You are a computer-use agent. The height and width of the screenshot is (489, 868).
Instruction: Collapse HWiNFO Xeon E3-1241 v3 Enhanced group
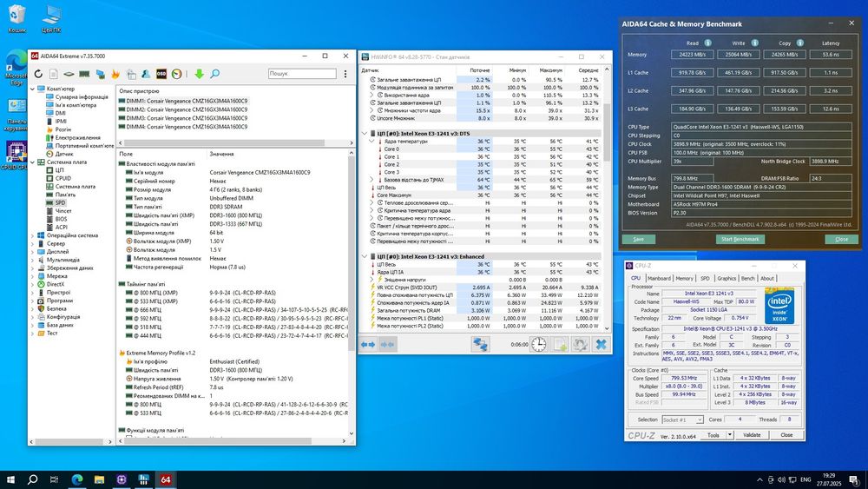tap(365, 256)
